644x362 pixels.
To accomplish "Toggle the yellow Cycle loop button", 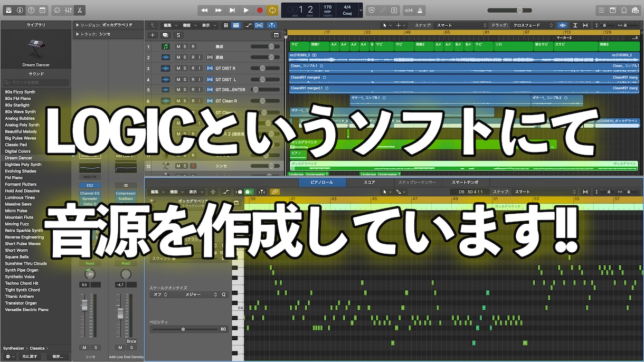I will (272, 10).
